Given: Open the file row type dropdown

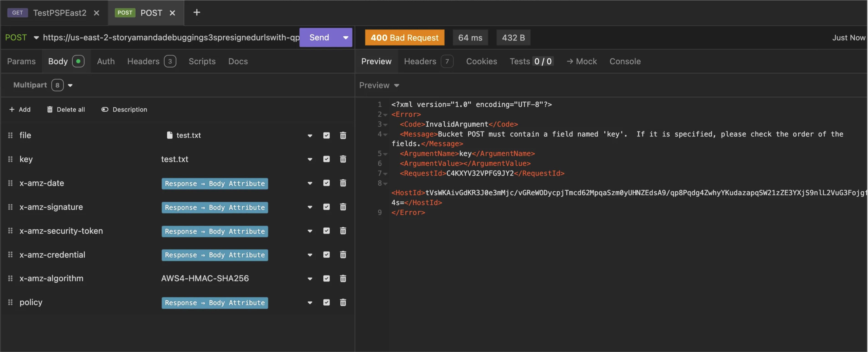Looking at the screenshot, I should click(x=310, y=136).
